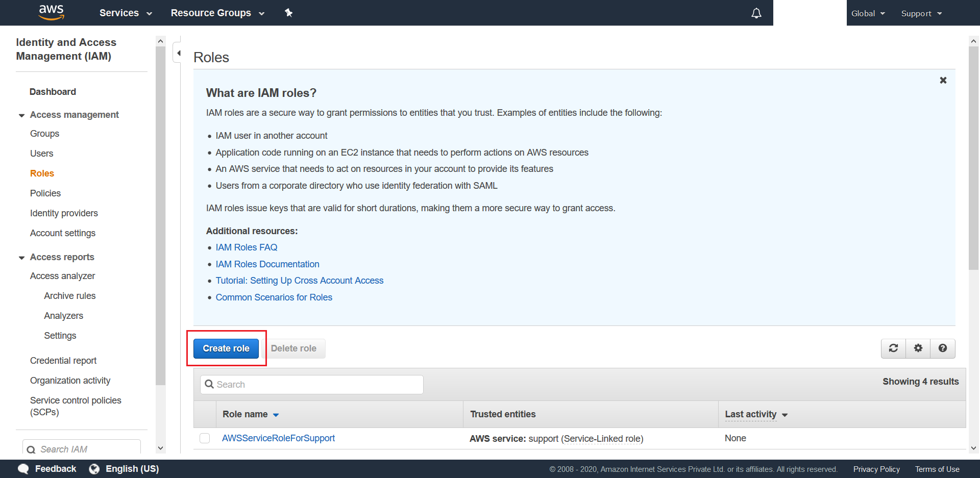Go to Groups in sidebar
980x478 pixels.
coord(44,134)
